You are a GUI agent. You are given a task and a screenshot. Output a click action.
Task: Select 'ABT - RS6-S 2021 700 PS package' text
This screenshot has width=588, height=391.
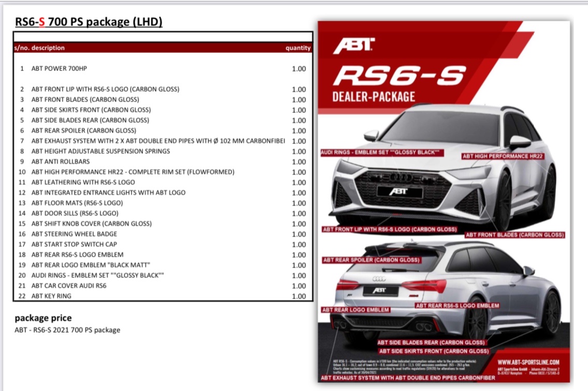coord(67,330)
